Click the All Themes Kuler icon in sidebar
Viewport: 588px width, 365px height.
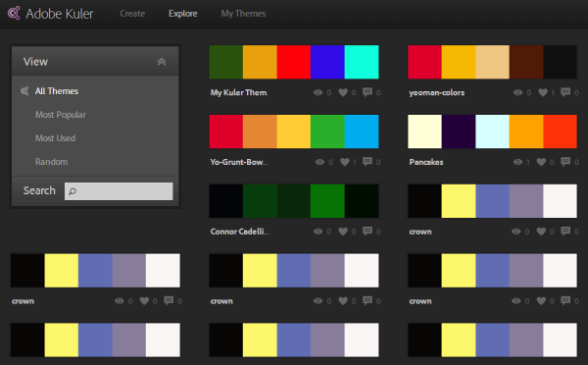pyautogui.click(x=24, y=91)
